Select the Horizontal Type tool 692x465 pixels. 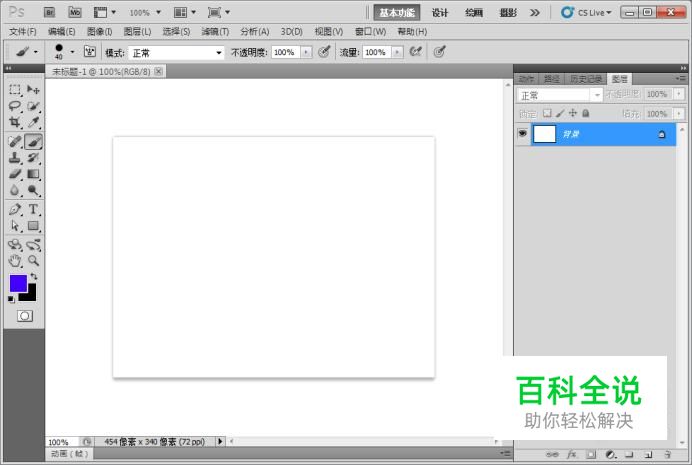(33, 210)
